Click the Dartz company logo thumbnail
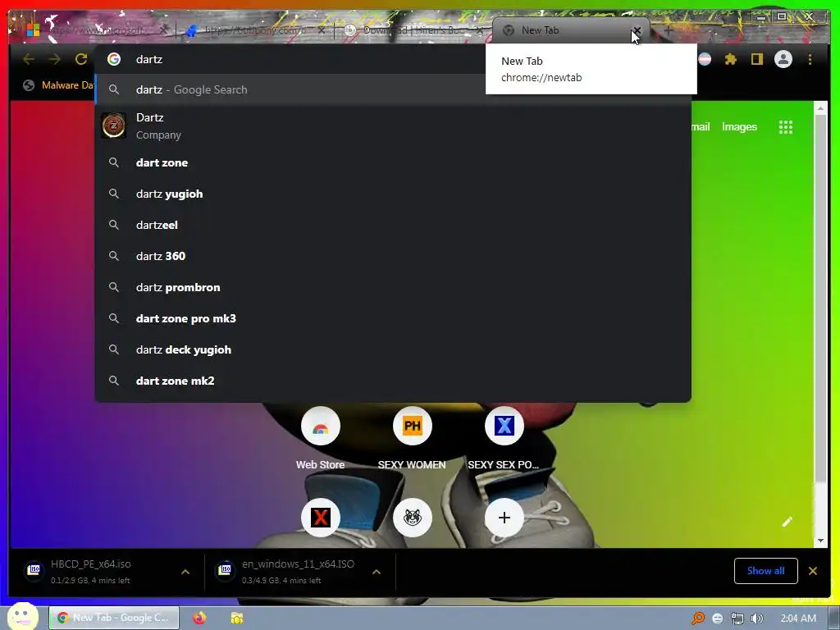The height and width of the screenshot is (630, 840). [x=113, y=126]
